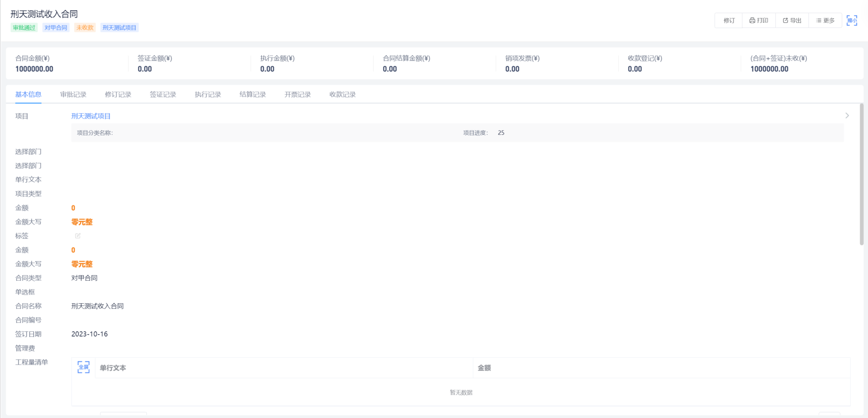Image resolution: width=868 pixels, height=418 pixels.
Task: Switch to the 审批记录 tab
Action: [x=73, y=95]
